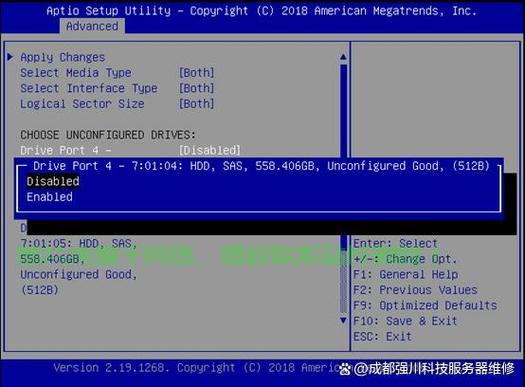Click the scroll up arrow
The height and width of the screenshot is (387, 525).
[343, 57]
